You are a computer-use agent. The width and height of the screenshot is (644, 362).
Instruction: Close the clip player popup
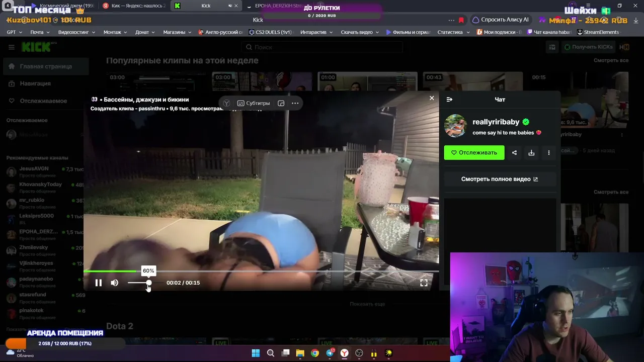click(x=432, y=98)
